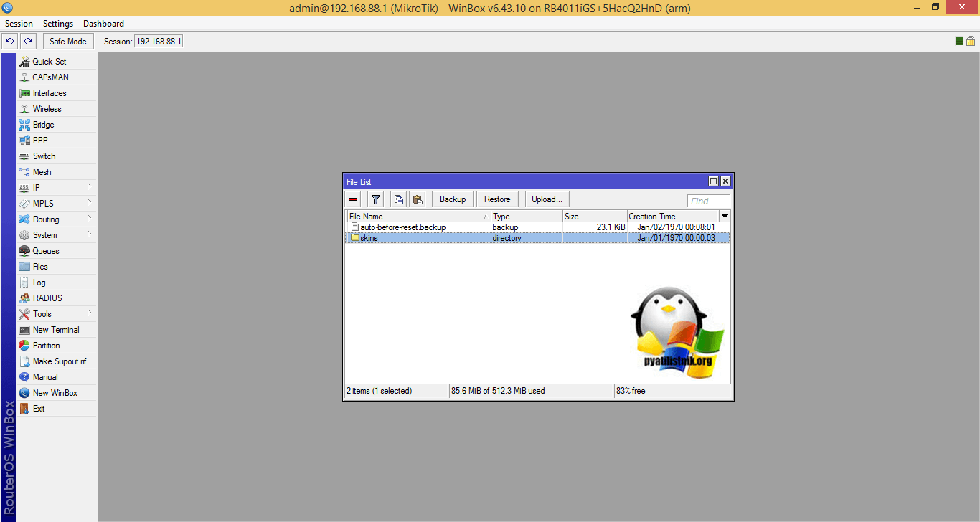Open the Wireless section

pos(47,109)
